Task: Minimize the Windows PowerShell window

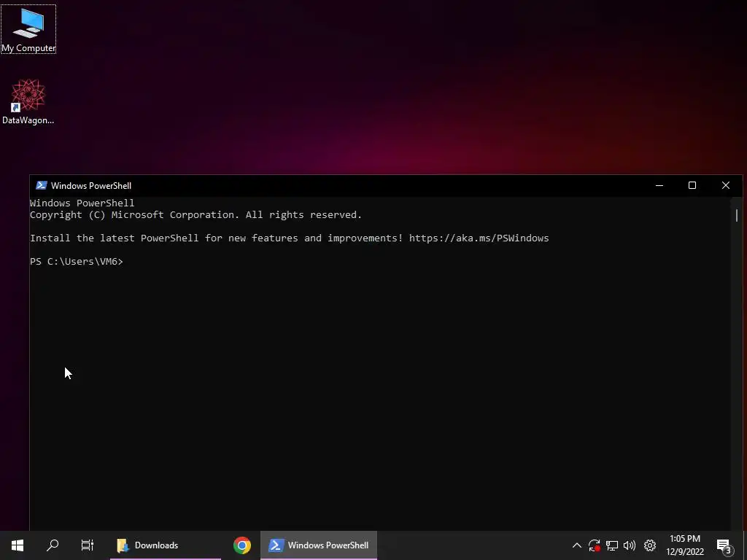Action: pos(659,186)
